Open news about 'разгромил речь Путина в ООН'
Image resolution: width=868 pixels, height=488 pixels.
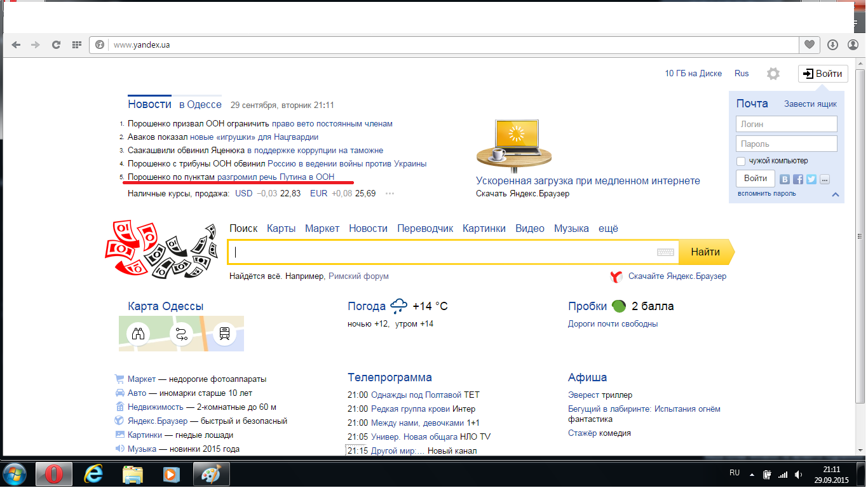[276, 177]
